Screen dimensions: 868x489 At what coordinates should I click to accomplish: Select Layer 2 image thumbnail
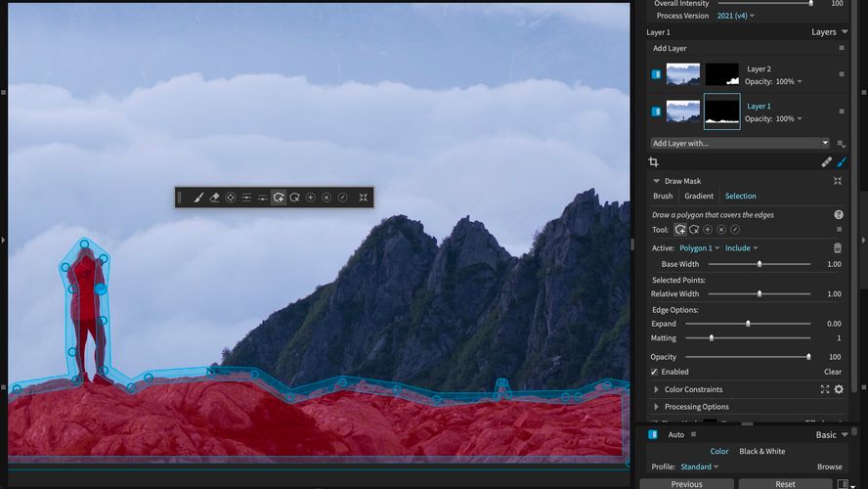683,74
